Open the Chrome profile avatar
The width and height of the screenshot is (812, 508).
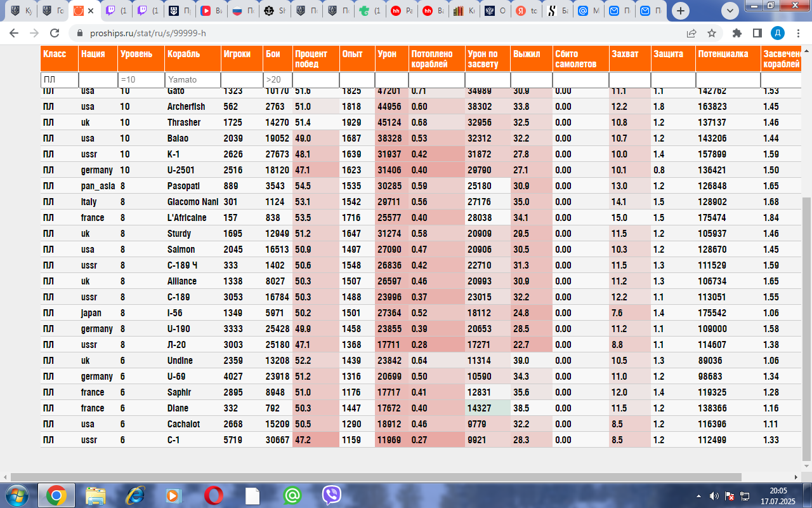pos(778,33)
